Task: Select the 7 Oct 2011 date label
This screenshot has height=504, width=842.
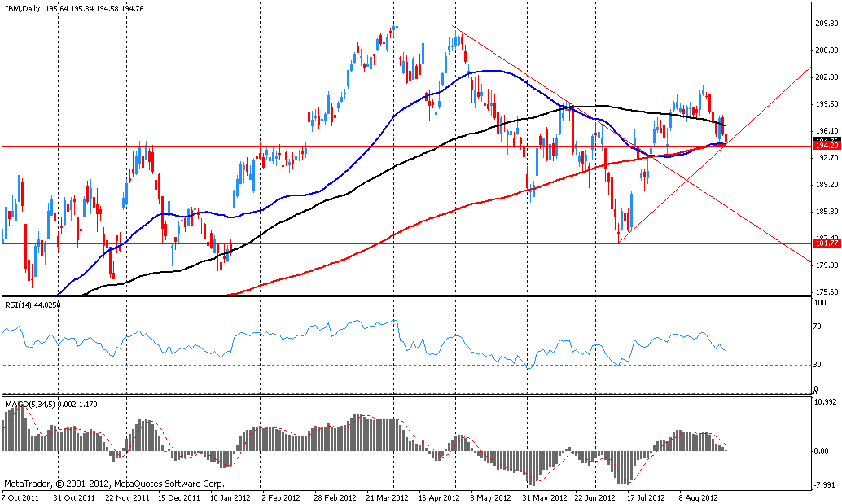Action: click(20, 495)
